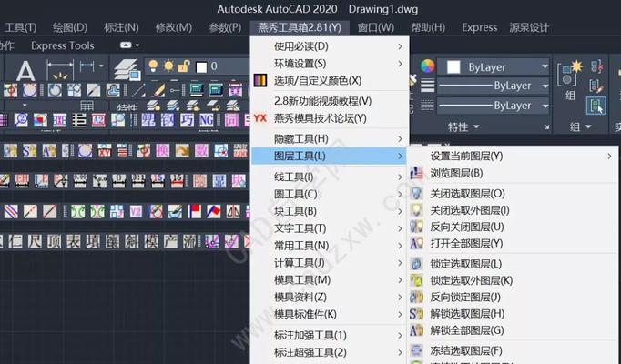Screen dimensions: 621x364
Task: Expand the 特性 panel title arrow
Action: (x=476, y=127)
